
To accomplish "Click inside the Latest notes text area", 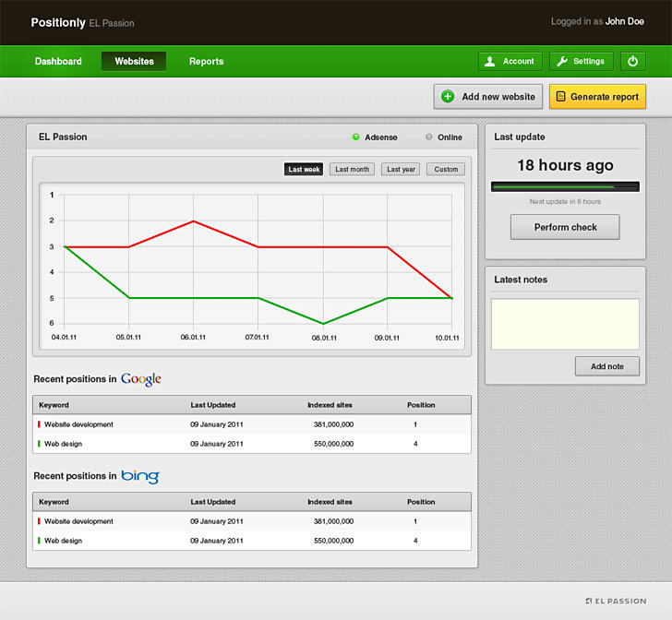I will click(565, 324).
